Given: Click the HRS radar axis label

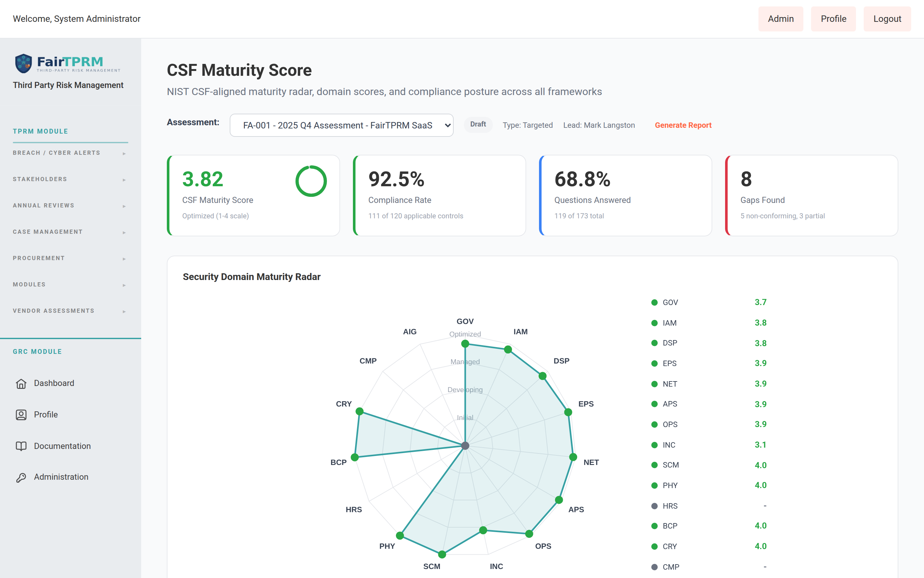Looking at the screenshot, I should [x=354, y=510].
